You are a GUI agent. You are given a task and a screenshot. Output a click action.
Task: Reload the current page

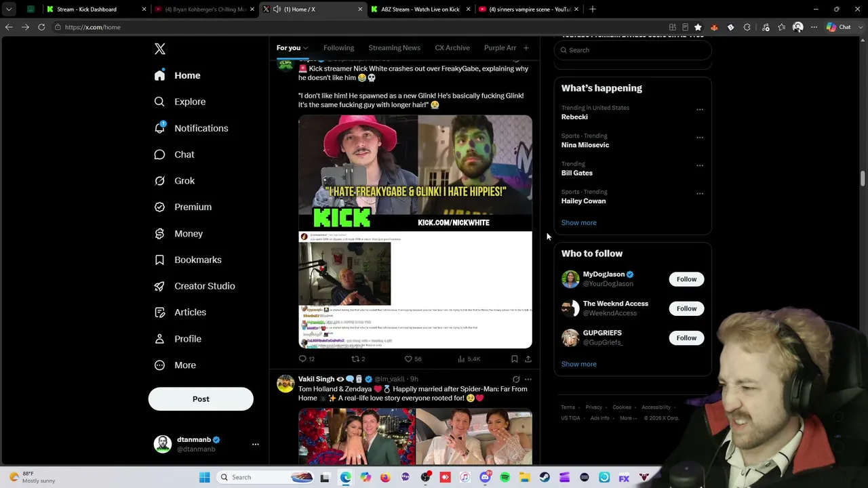coord(41,27)
